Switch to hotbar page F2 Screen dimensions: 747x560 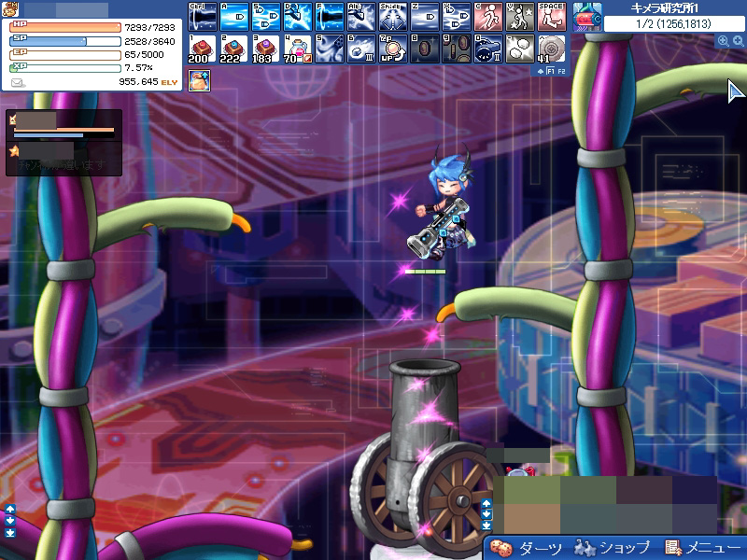[561, 71]
